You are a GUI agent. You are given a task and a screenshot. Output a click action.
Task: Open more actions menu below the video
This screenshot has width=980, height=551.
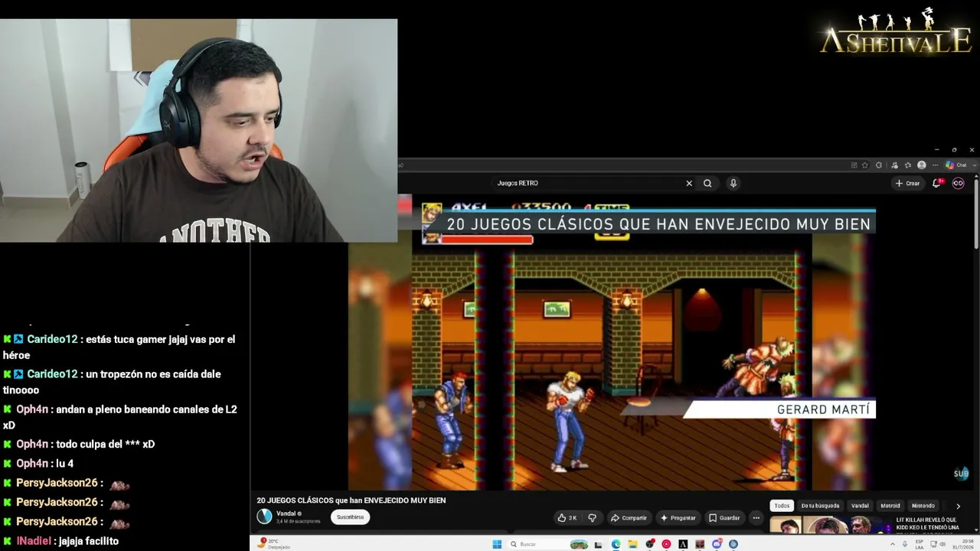(756, 518)
